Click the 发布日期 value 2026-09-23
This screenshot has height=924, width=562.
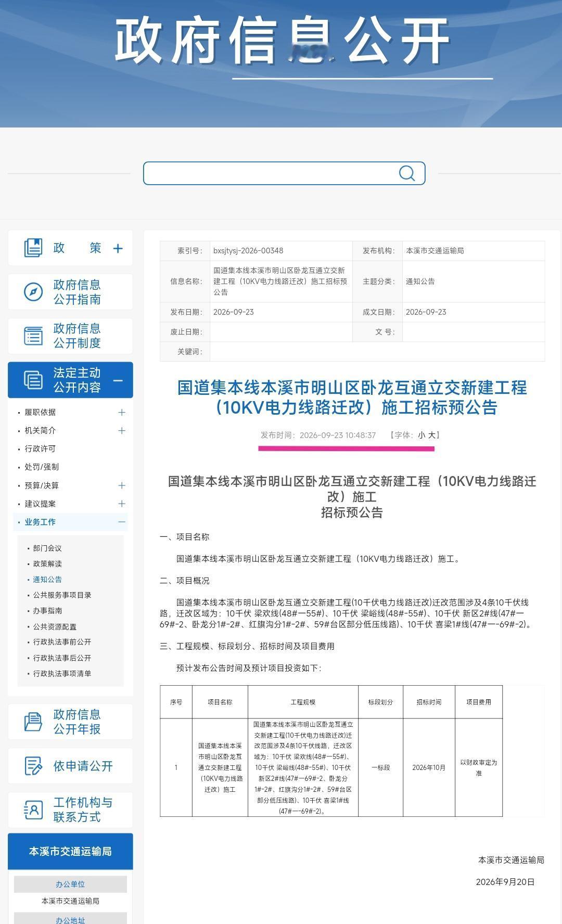point(234,312)
